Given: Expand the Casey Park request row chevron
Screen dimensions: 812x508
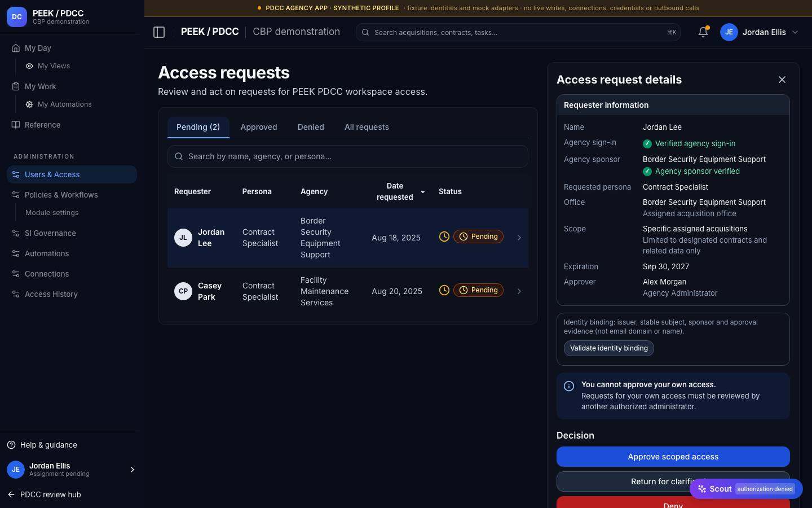Looking at the screenshot, I should coord(519,291).
